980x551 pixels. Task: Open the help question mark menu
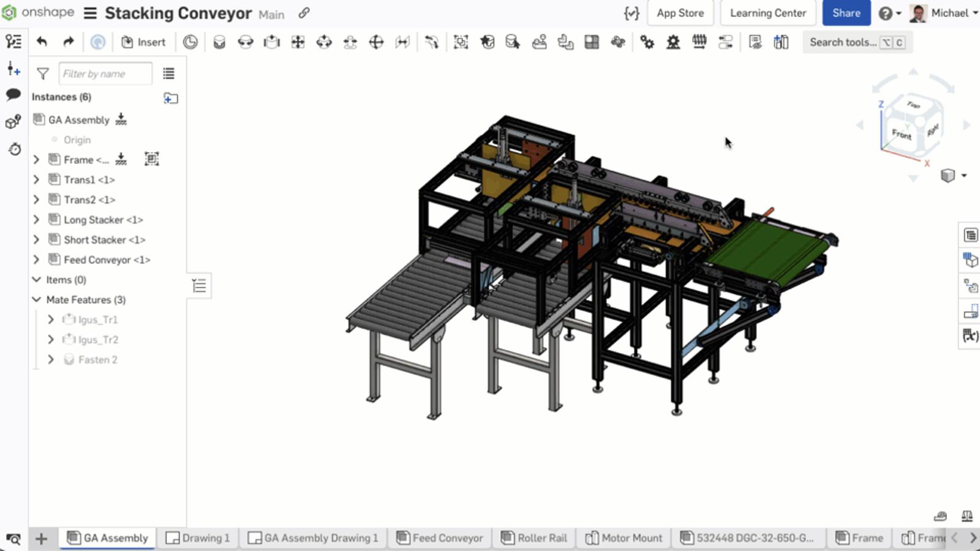[889, 13]
